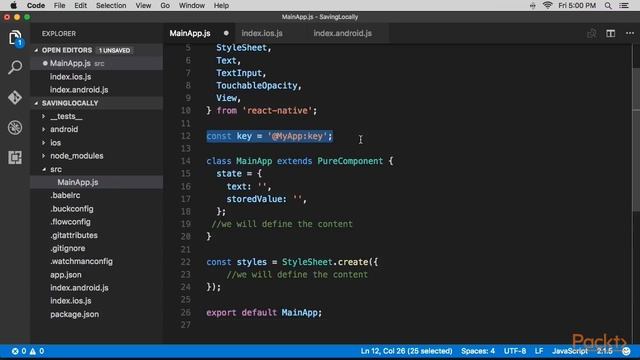Click the 'storedValue' code line
This screenshot has width=640, height=360.
[266, 199]
